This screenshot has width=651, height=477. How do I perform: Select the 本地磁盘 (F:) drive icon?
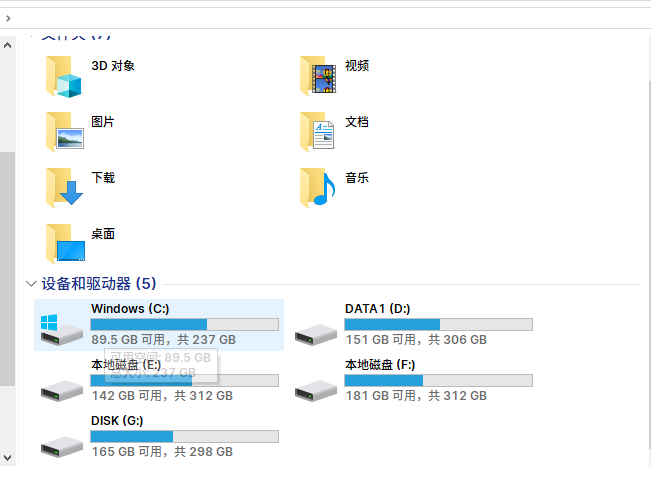coord(316,391)
